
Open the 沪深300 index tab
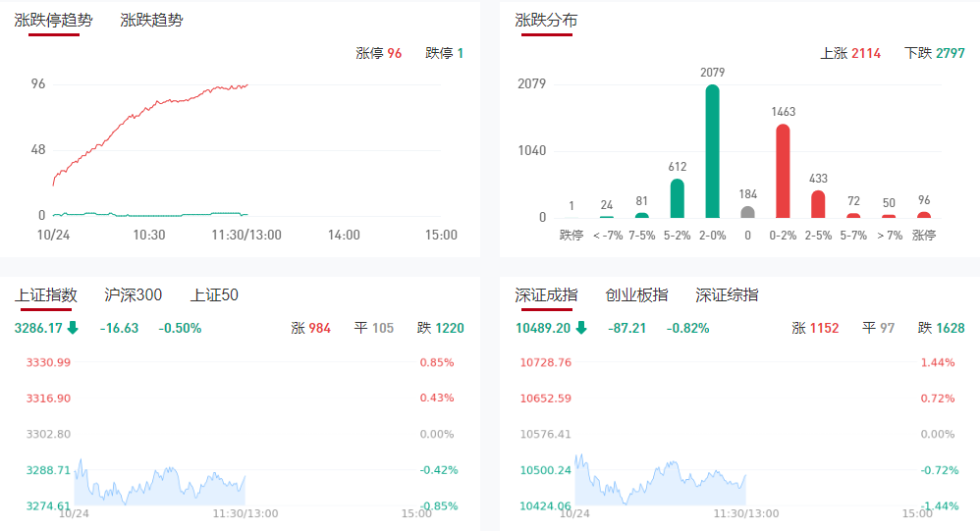point(134,294)
